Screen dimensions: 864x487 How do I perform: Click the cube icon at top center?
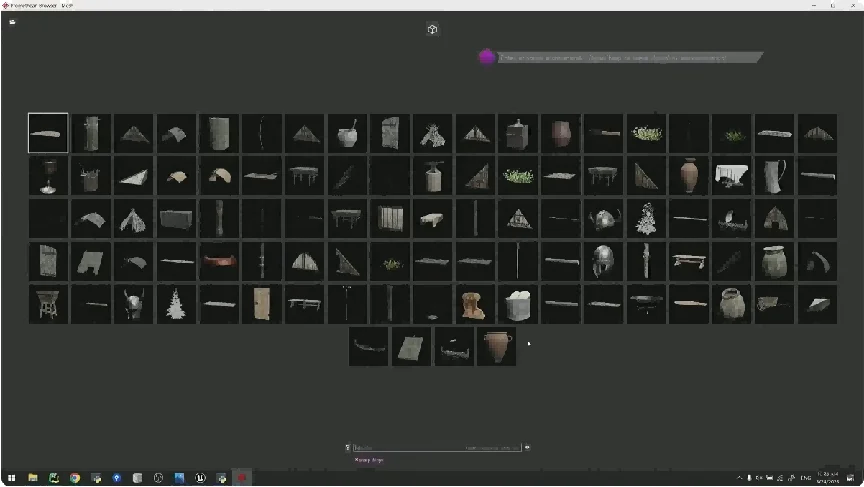tap(432, 29)
